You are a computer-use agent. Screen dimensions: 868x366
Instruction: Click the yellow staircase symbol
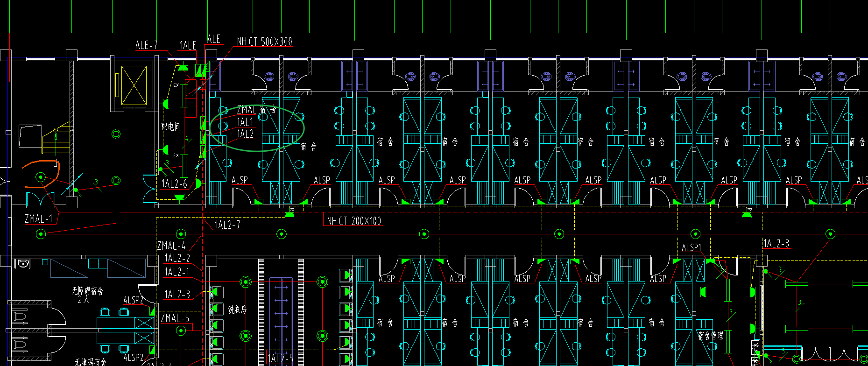pos(56,138)
